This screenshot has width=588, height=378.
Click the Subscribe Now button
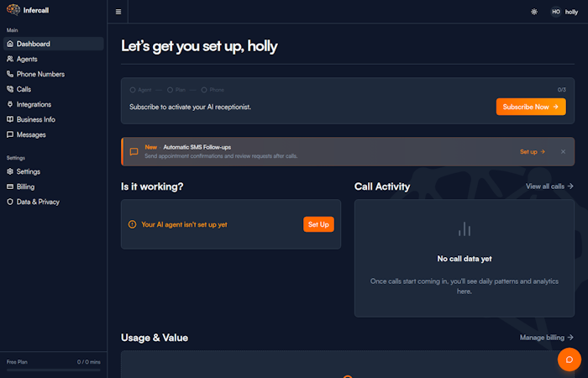point(530,107)
